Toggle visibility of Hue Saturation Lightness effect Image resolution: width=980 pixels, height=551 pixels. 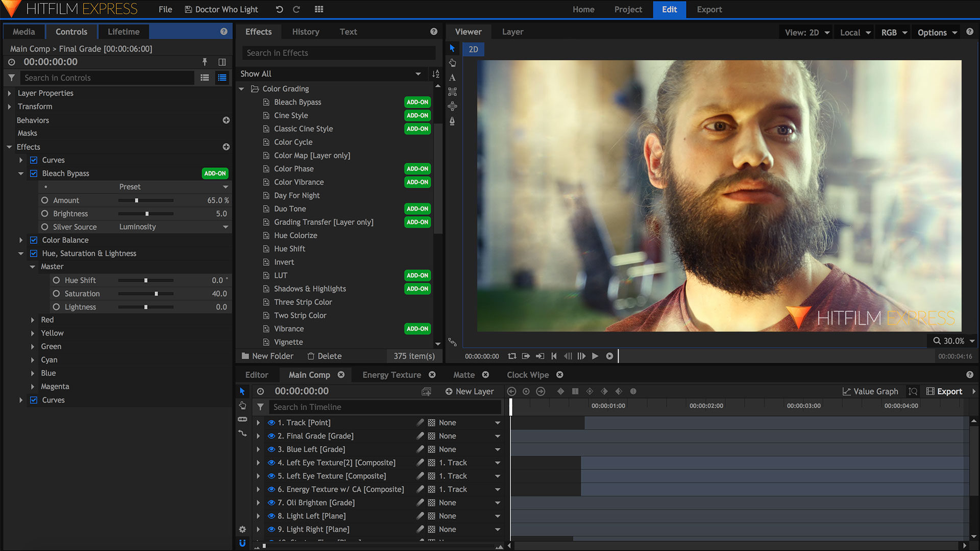pos(34,253)
